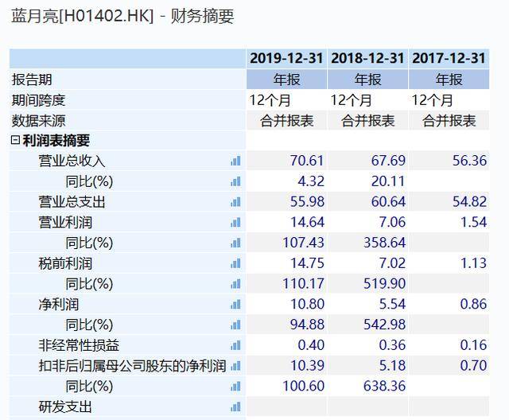Select operating profit value 7.06
This screenshot has width=509, height=420.
pyautogui.click(x=392, y=223)
